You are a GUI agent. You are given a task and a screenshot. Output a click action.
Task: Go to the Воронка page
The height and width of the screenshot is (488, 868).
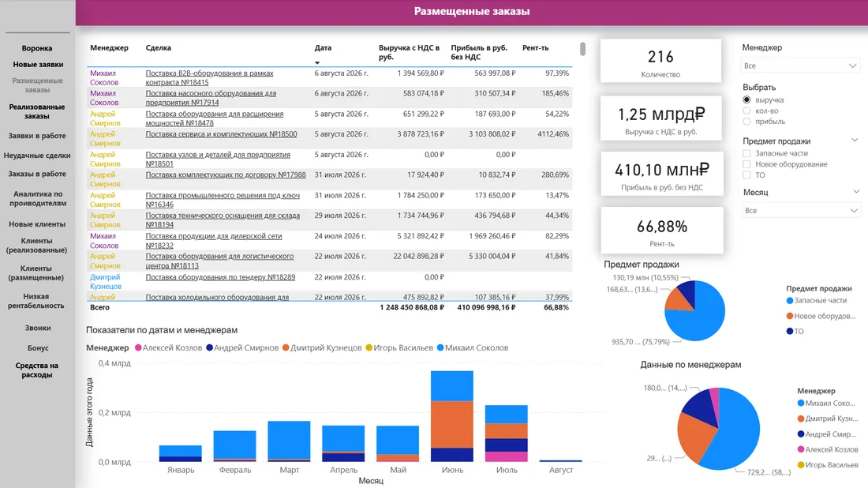point(37,48)
